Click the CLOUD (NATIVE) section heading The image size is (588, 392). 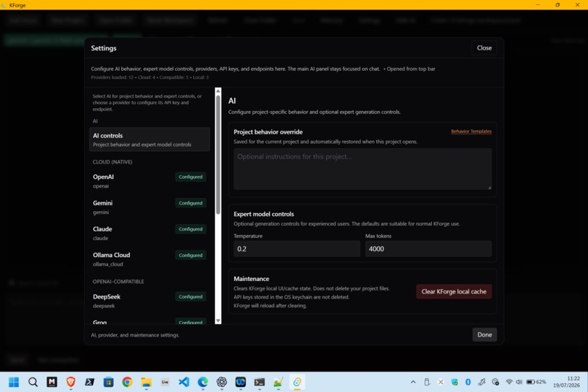[112, 162]
